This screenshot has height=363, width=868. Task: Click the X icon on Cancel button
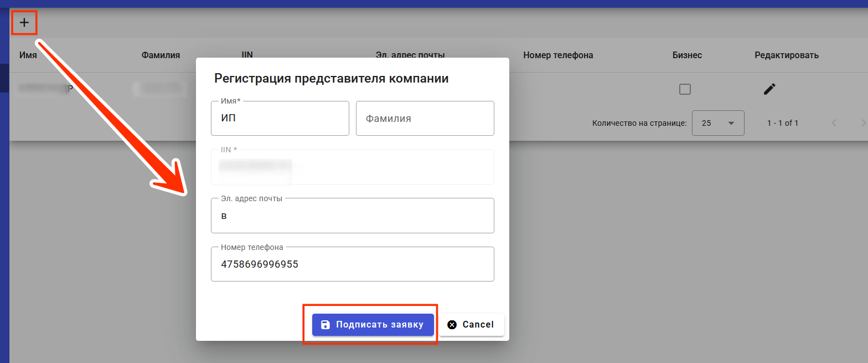click(x=452, y=325)
